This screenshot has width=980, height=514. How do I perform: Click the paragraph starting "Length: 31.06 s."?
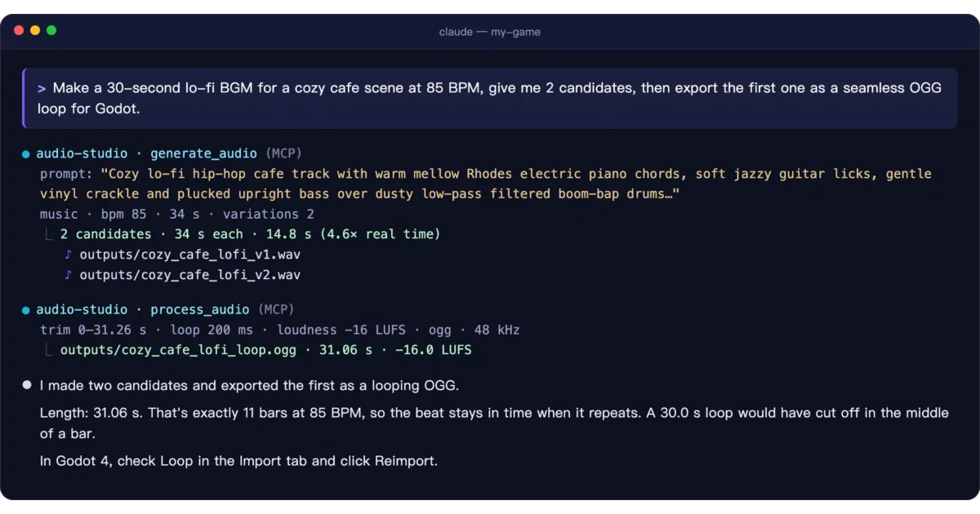494,423
